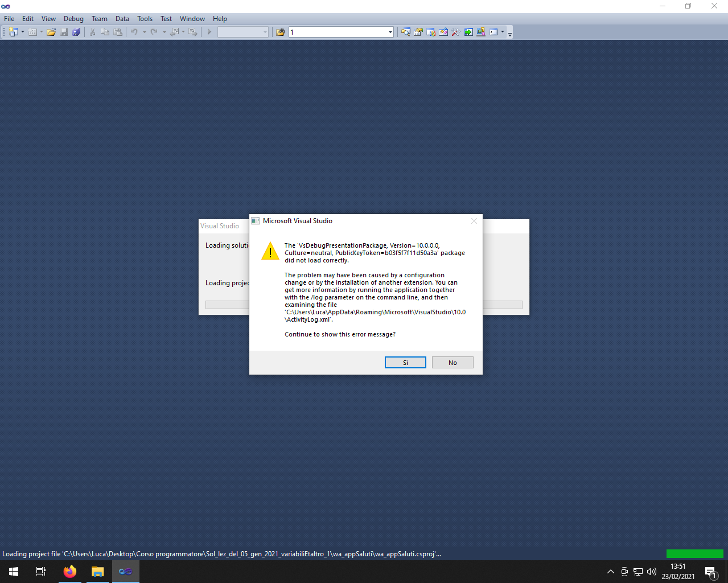Click the network tray icon
728x583 pixels.
pyautogui.click(x=638, y=572)
